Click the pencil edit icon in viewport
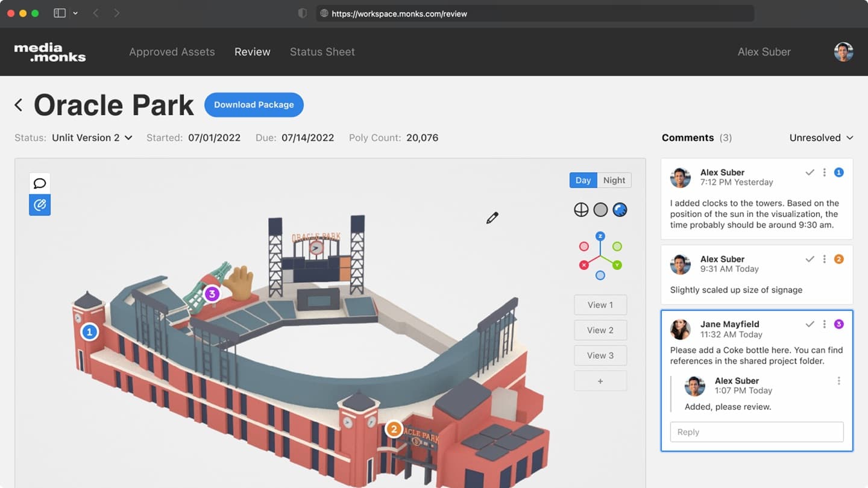The width and height of the screenshot is (868, 488). click(492, 218)
